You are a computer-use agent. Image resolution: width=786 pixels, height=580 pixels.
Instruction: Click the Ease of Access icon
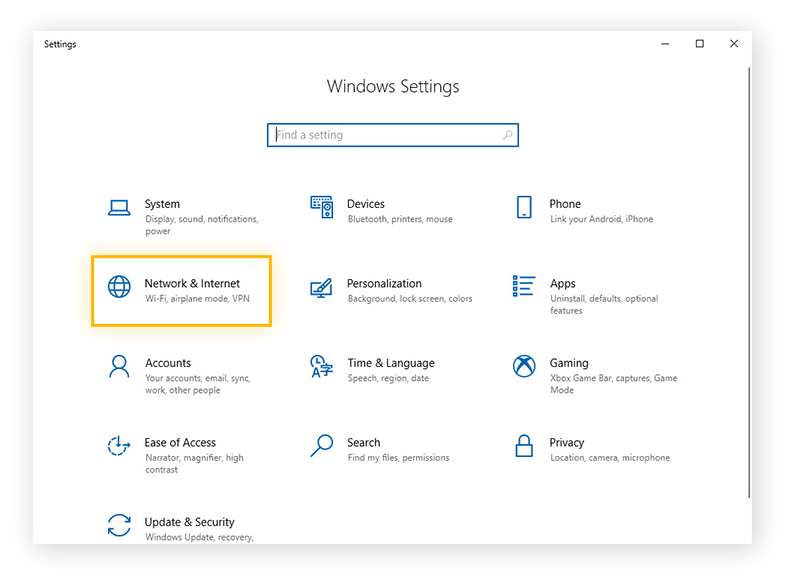(119, 446)
